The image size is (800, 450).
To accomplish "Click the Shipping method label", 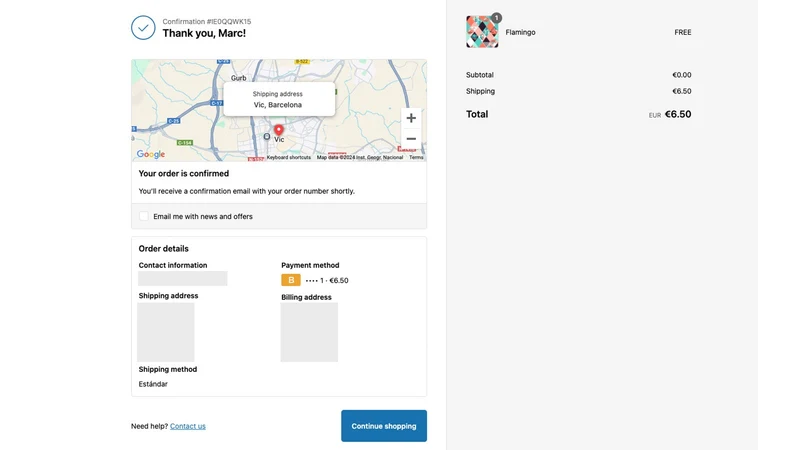I will click(x=168, y=369).
